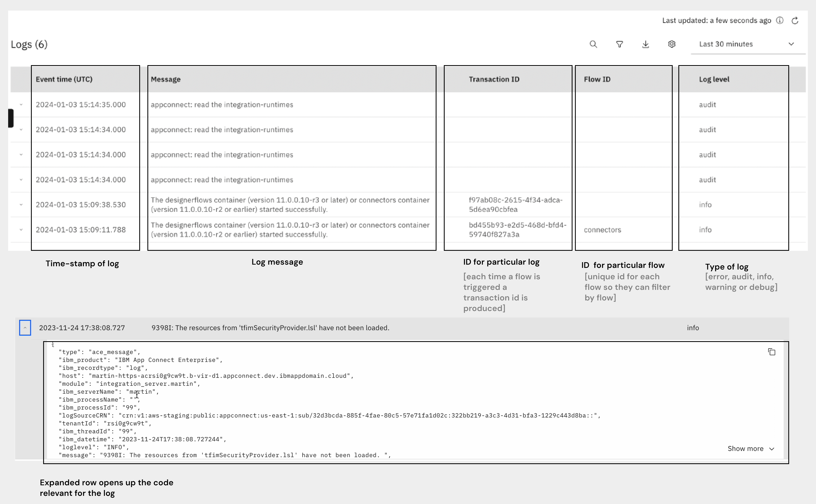Click the message of the 15:09:38.530 row
This screenshot has height=504, width=816.
point(290,205)
